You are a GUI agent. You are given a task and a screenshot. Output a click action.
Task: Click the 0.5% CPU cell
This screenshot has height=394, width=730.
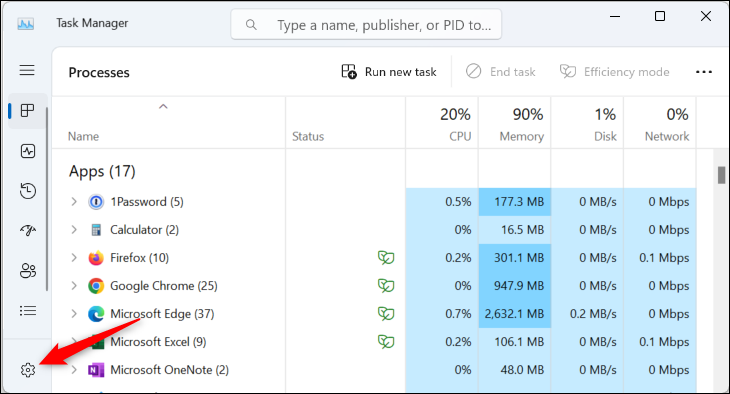pos(442,202)
